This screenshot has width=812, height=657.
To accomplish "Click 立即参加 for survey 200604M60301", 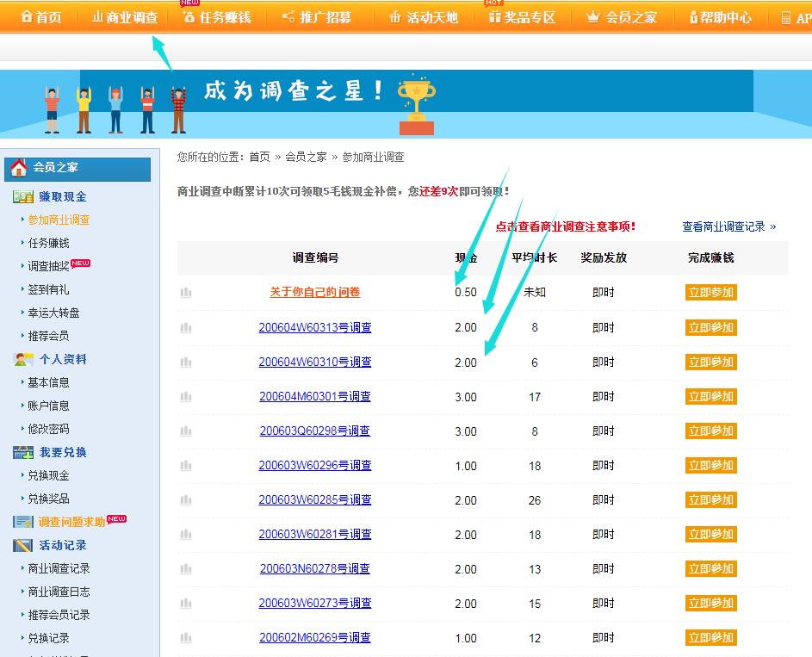I will [x=710, y=397].
